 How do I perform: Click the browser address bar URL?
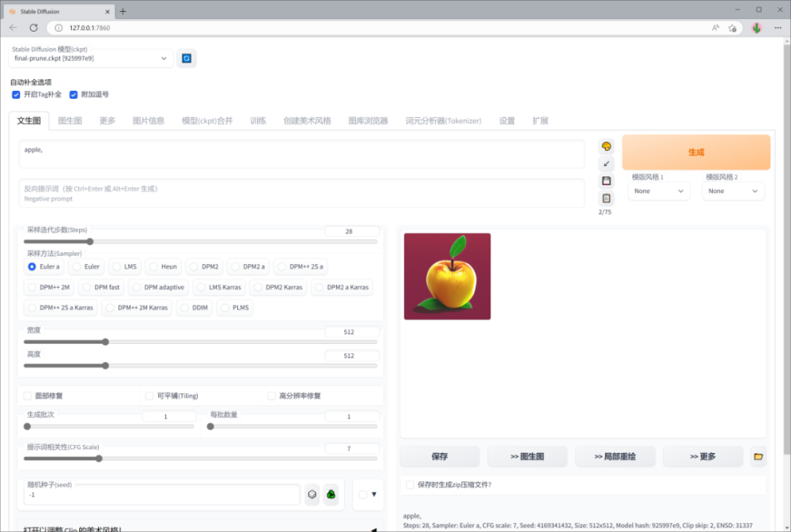[90, 28]
